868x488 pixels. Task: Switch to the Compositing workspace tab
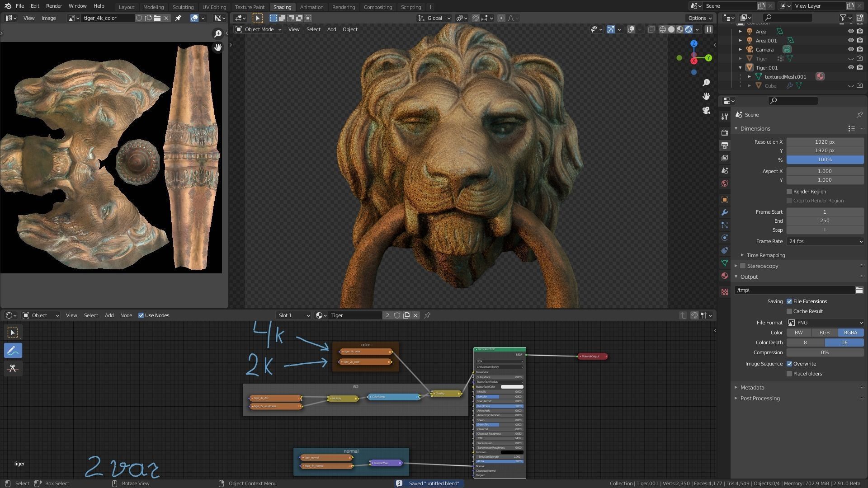pos(377,7)
